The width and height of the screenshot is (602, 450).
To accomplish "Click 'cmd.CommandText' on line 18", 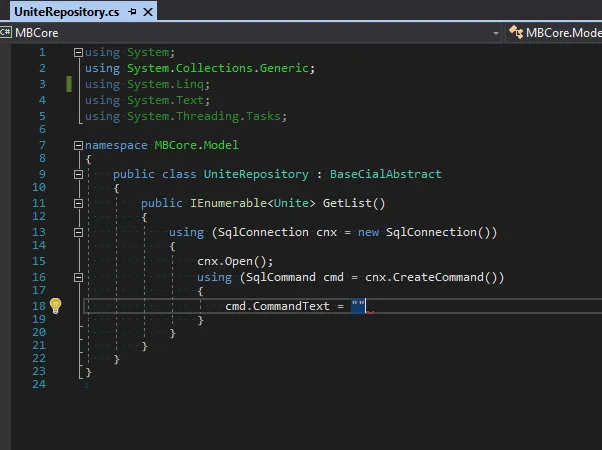I will (x=277, y=306).
